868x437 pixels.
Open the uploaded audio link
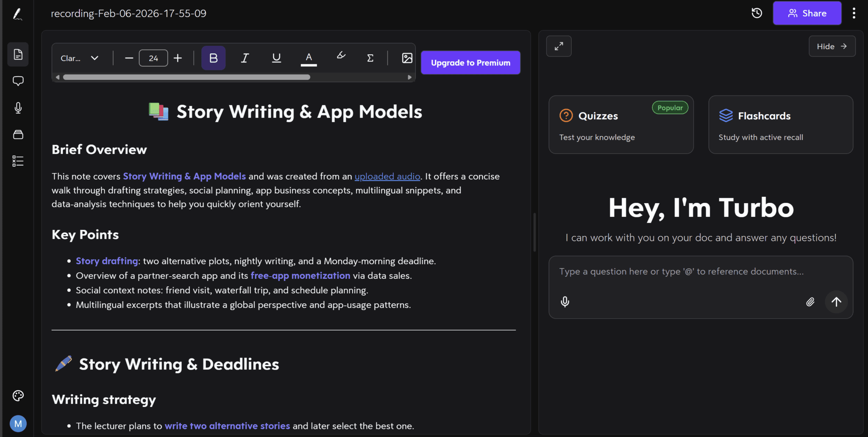tap(387, 176)
